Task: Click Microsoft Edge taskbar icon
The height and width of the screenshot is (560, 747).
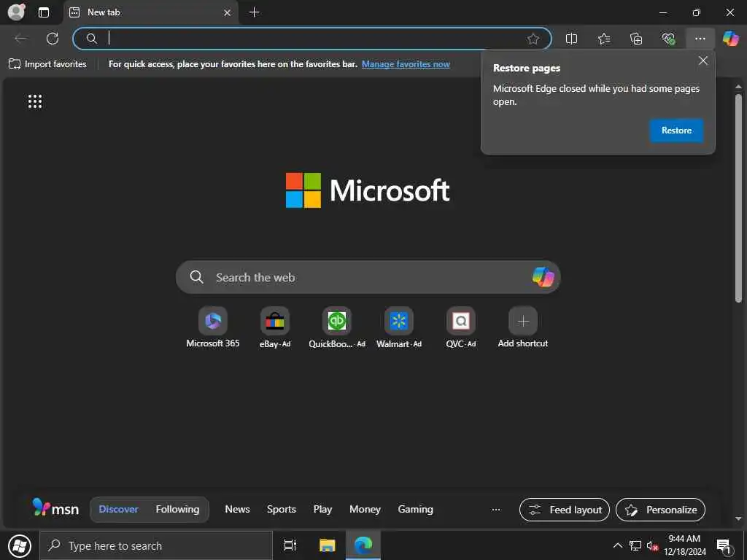Action: tap(363, 545)
